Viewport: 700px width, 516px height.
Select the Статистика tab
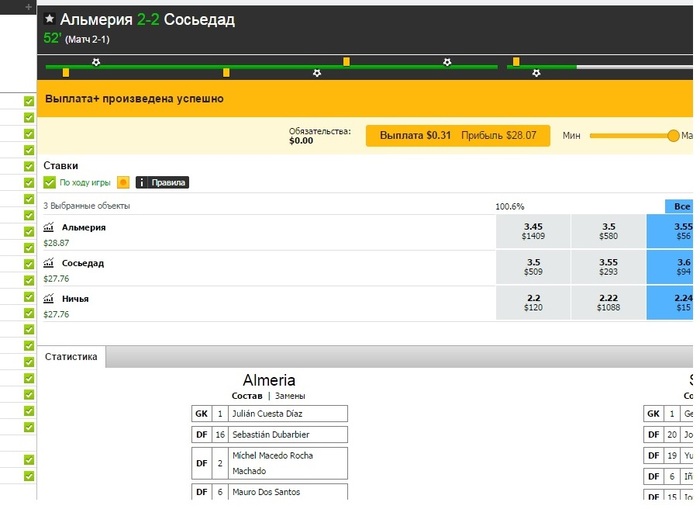71,357
